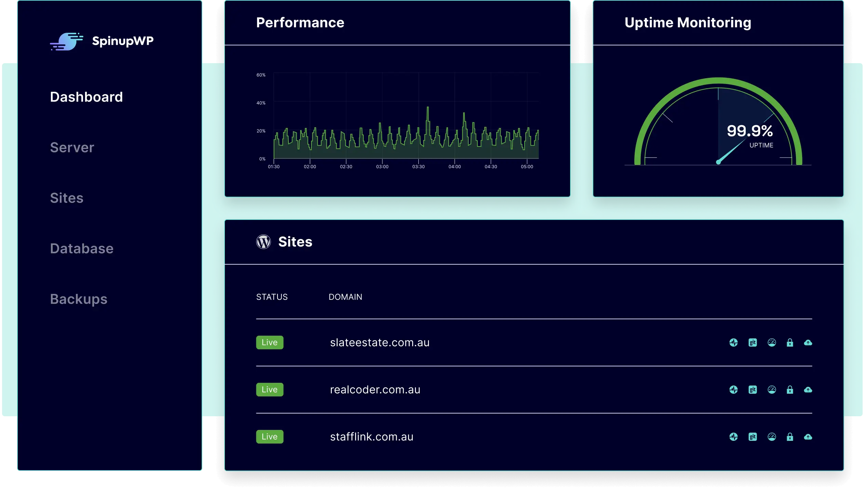This screenshot has height=504, width=864.
Task: Click the 03:00 time axis label
Action: (x=382, y=167)
